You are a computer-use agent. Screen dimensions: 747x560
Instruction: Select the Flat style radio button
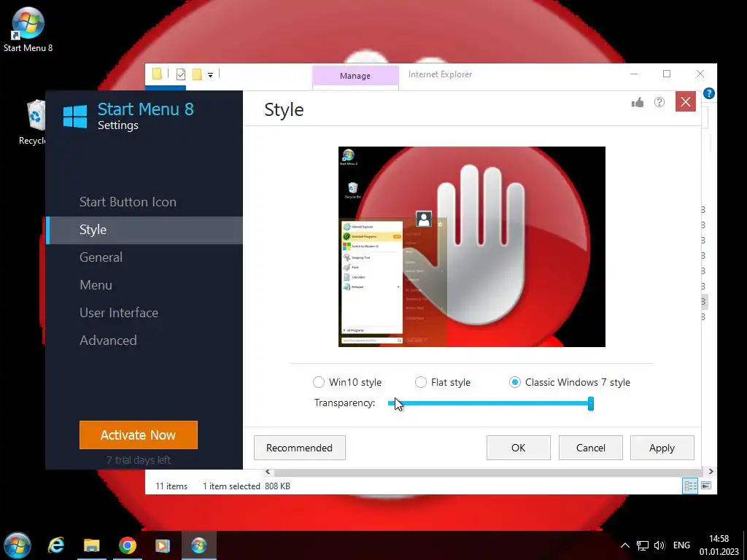pyautogui.click(x=421, y=382)
